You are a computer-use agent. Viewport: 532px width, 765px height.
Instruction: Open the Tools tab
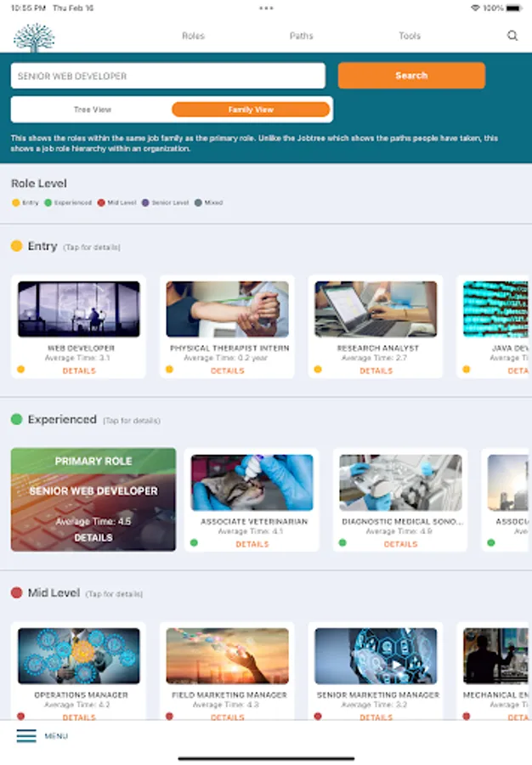click(409, 36)
